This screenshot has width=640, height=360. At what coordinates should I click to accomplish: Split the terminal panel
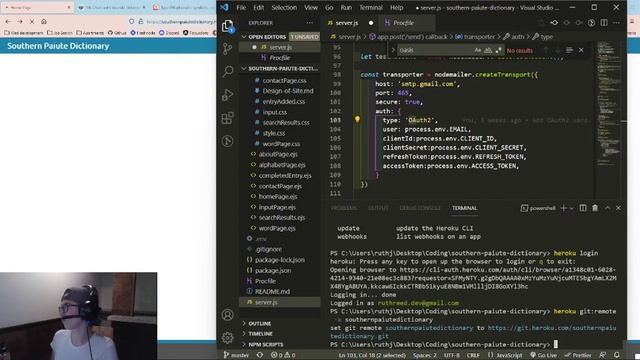coord(583,208)
